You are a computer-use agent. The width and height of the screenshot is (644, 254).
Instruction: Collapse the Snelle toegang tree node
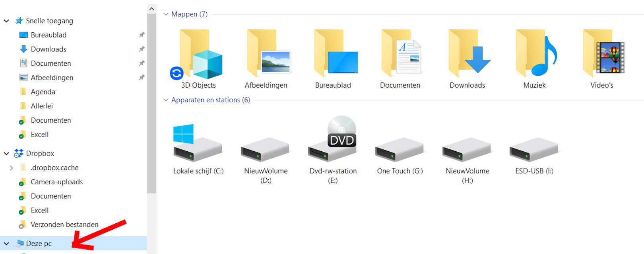click(6, 21)
